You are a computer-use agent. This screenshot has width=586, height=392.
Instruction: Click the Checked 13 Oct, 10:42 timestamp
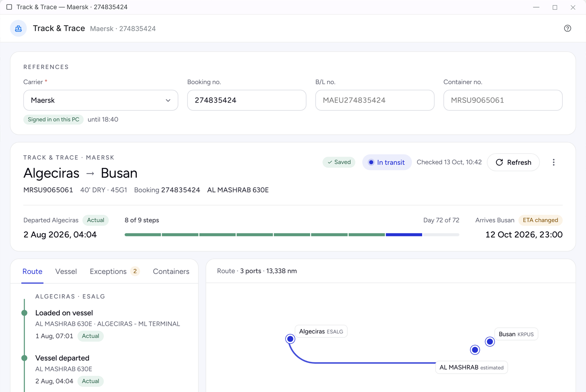(449, 162)
